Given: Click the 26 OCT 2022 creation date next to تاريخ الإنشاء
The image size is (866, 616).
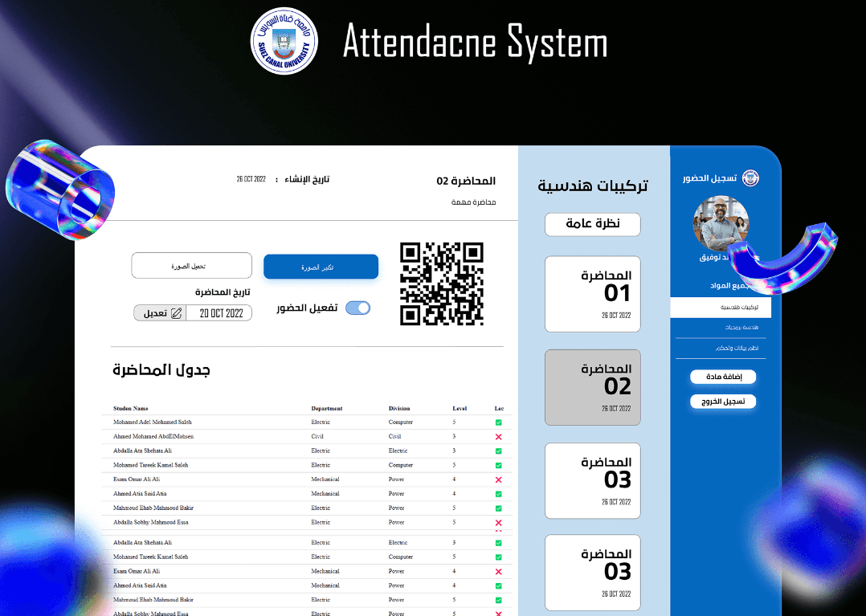Looking at the screenshot, I should [x=251, y=179].
